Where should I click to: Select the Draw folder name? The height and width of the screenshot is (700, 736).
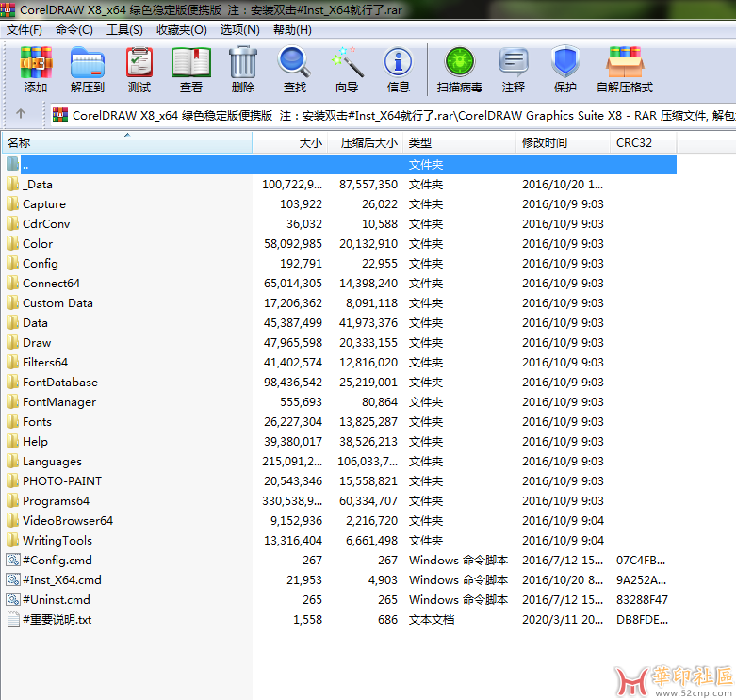tap(37, 343)
